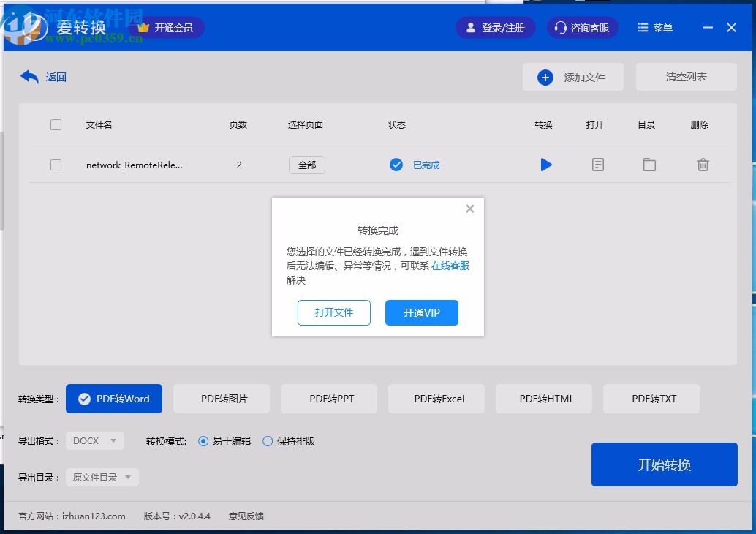Click 打开文件 in the completion dialog
756x534 pixels.
333,312
